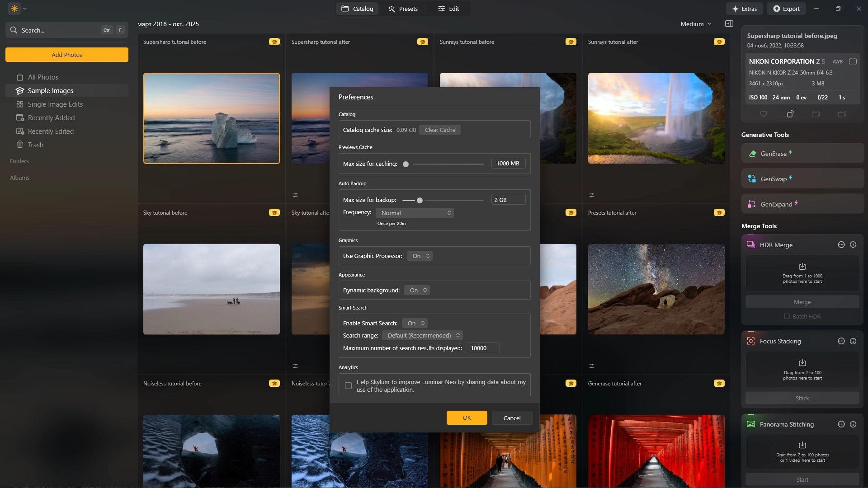Image resolution: width=868 pixels, height=488 pixels.
Task: Toggle Use Graphic Processor setting
Action: click(x=420, y=256)
